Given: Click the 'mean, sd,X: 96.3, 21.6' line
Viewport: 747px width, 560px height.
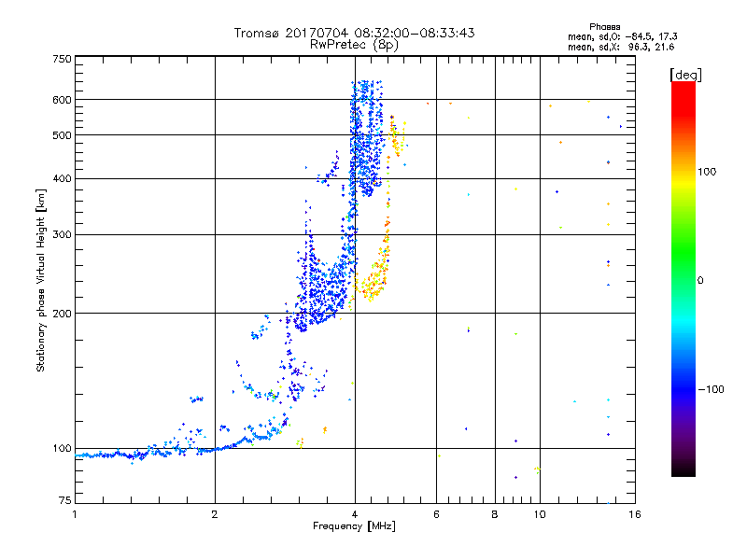Looking at the screenshot, I should [x=621, y=47].
